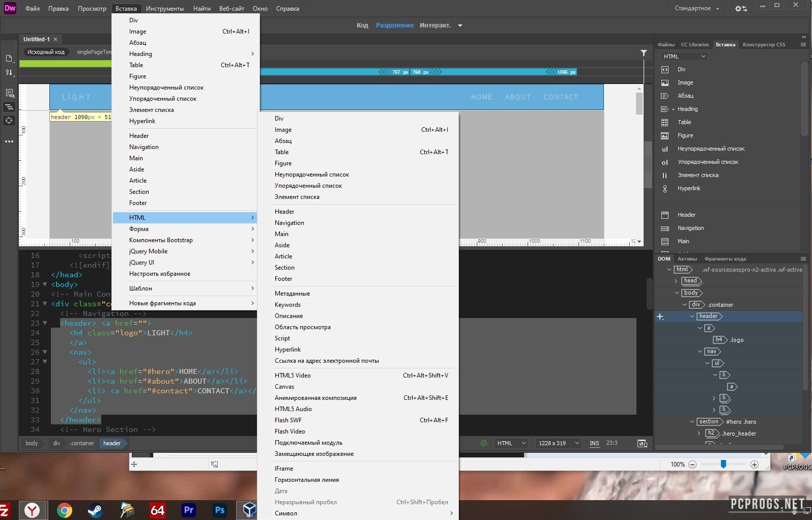Open Photoshop from the taskbar

point(219,510)
